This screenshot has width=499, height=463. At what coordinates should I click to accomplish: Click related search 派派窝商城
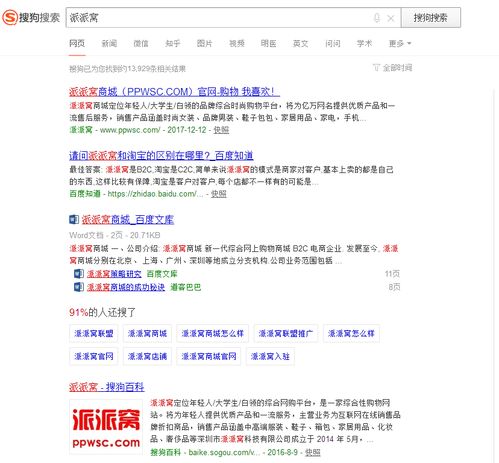click(x=147, y=333)
